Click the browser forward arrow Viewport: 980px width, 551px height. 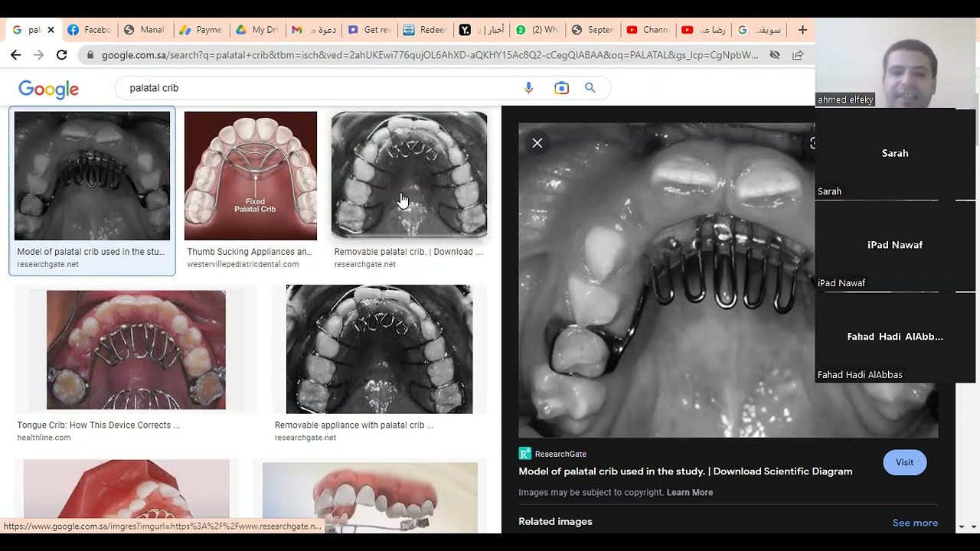pyautogui.click(x=38, y=55)
